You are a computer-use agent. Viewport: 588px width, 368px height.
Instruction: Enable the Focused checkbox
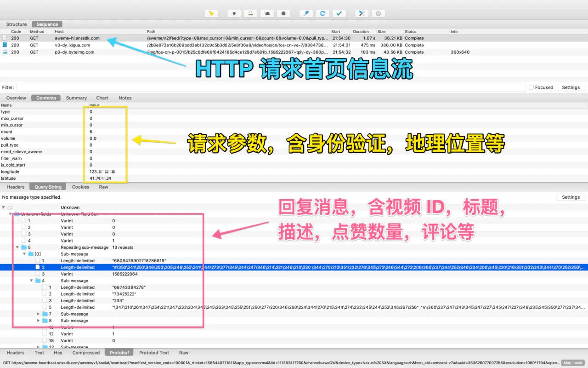(531, 87)
